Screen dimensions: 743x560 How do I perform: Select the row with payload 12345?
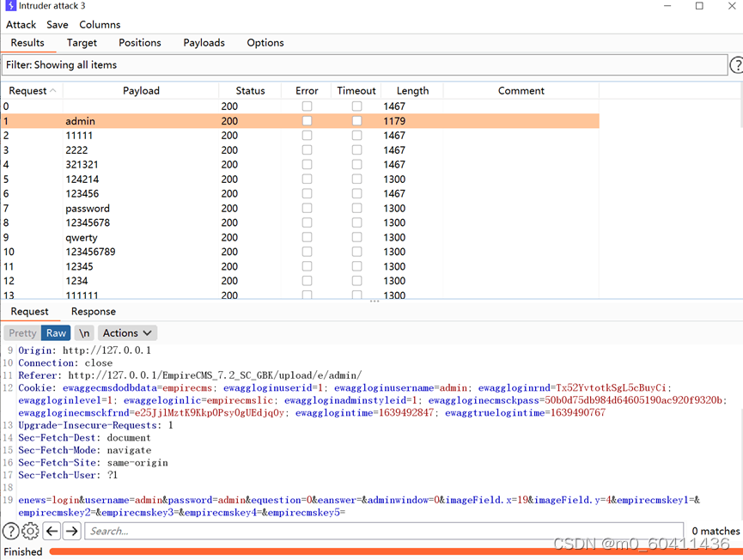coord(300,266)
